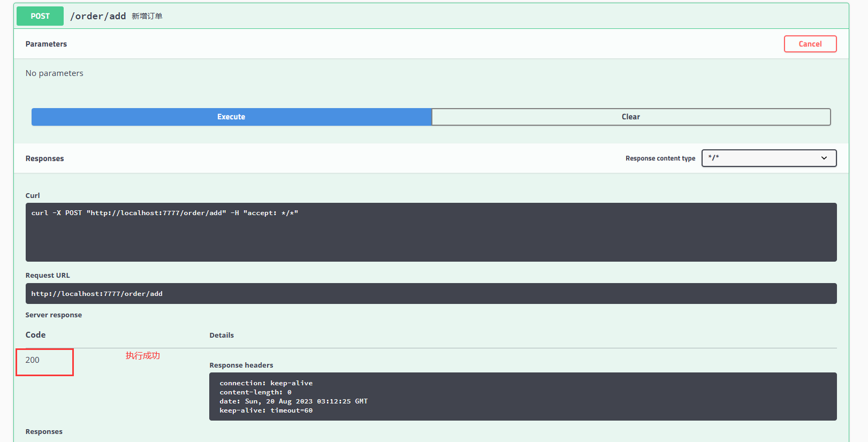Click the Curl label

[33, 195]
